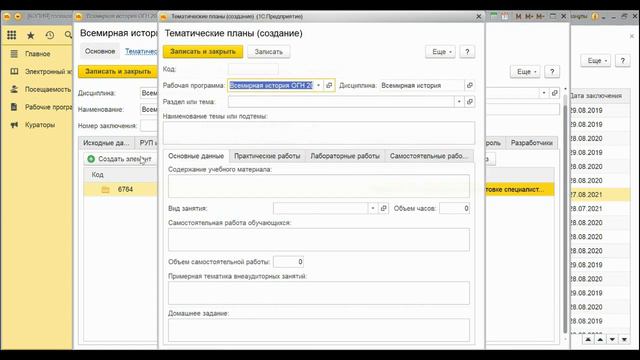This screenshot has height=360, width=640.
Task: Click the Записать button
Action: (x=268, y=52)
